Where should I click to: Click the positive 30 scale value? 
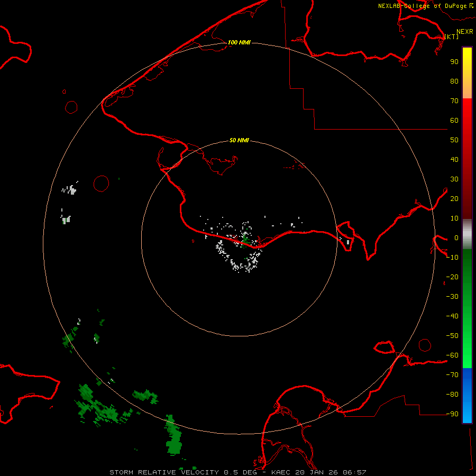[454, 179]
